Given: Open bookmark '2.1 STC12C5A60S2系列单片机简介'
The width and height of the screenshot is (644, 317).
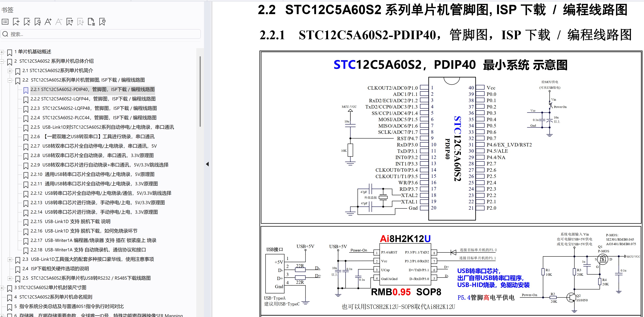Looking at the screenshot, I should coord(58,71).
